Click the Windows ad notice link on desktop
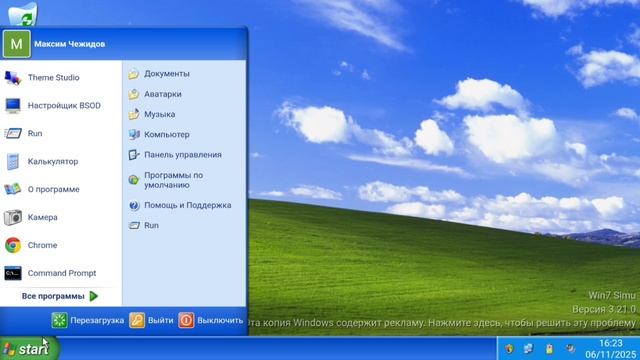 pyautogui.click(x=443, y=323)
